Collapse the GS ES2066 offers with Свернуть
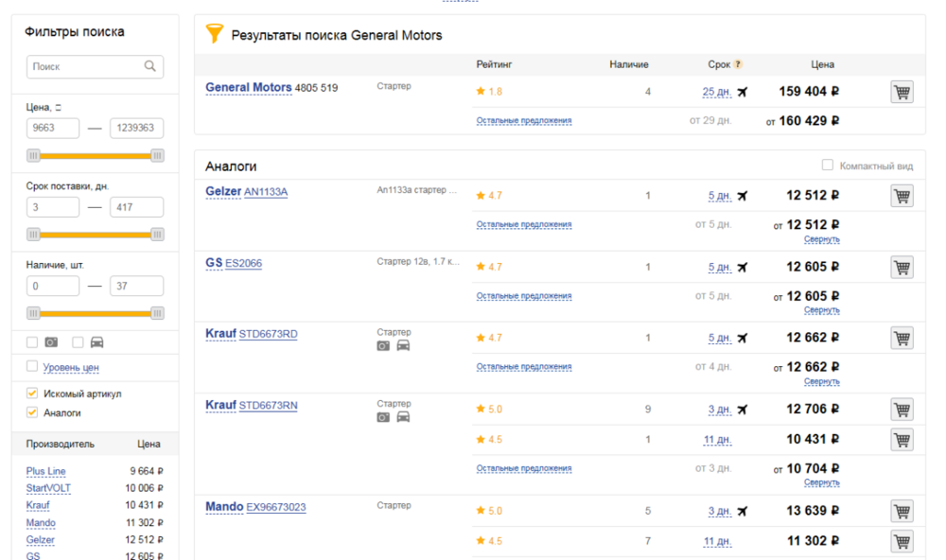 pyautogui.click(x=822, y=310)
